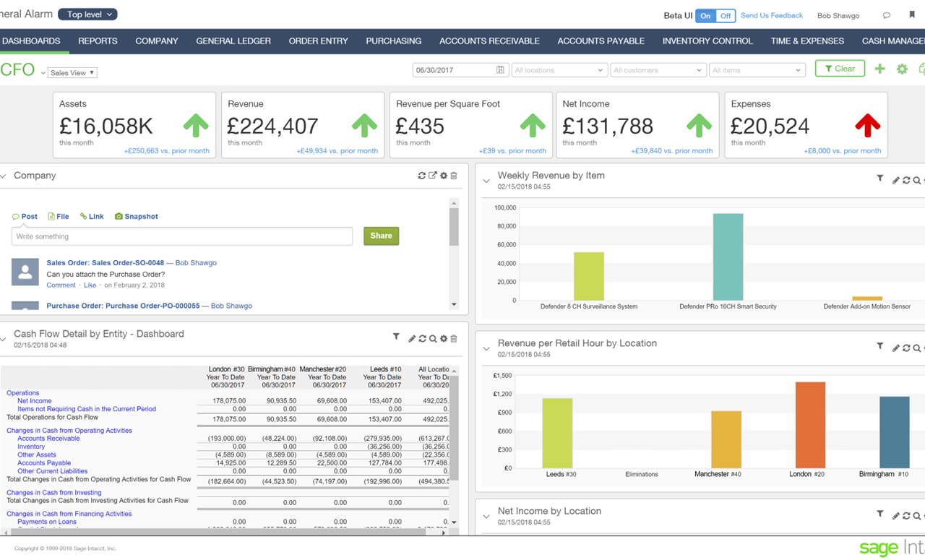Image resolution: width=925 pixels, height=560 pixels.
Task: Click the Accounts Receivable row link
Action: click(x=48, y=439)
